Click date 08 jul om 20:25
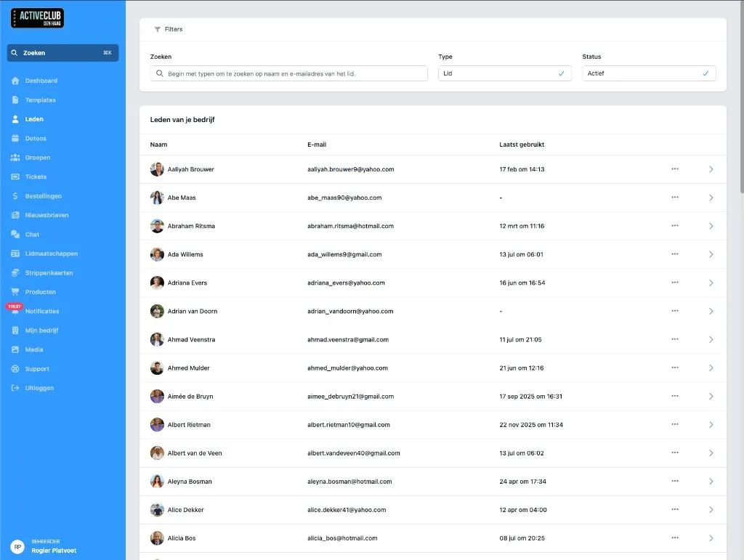The width and height of the screenshot is (744, 560). pyautogui.click(x=522, y=538)
